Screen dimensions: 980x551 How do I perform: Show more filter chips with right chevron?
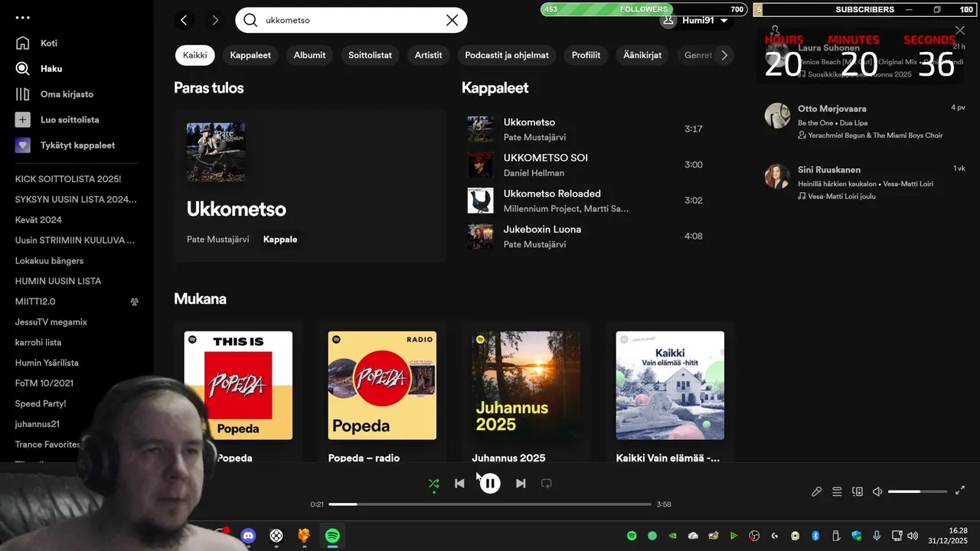(724, 55)
